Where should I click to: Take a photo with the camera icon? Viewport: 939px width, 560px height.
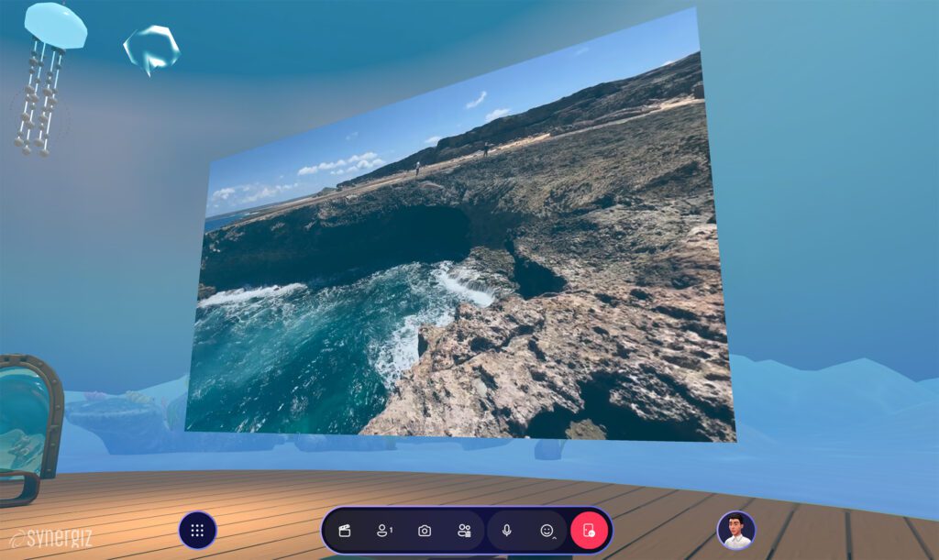tap(425, 531)
